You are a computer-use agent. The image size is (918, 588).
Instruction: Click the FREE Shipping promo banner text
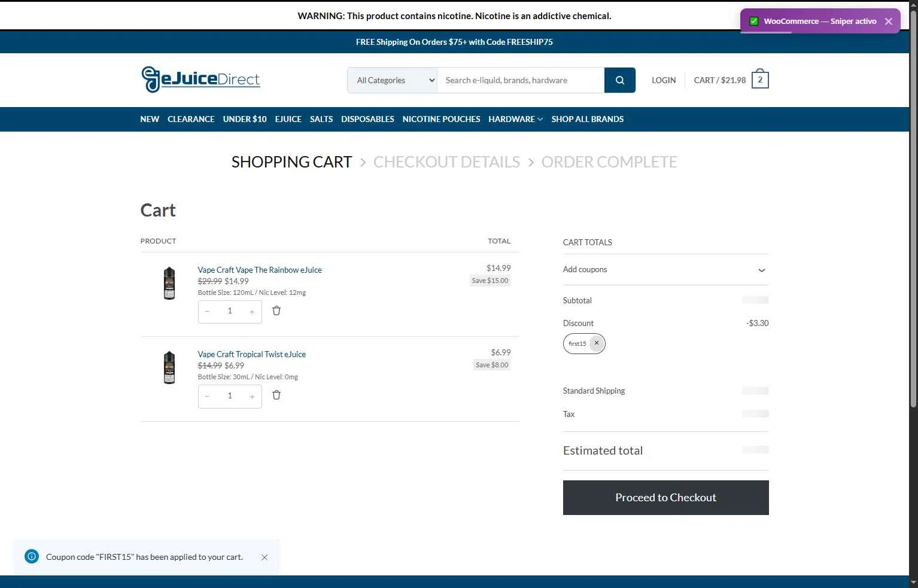click(x=454, y=42)
